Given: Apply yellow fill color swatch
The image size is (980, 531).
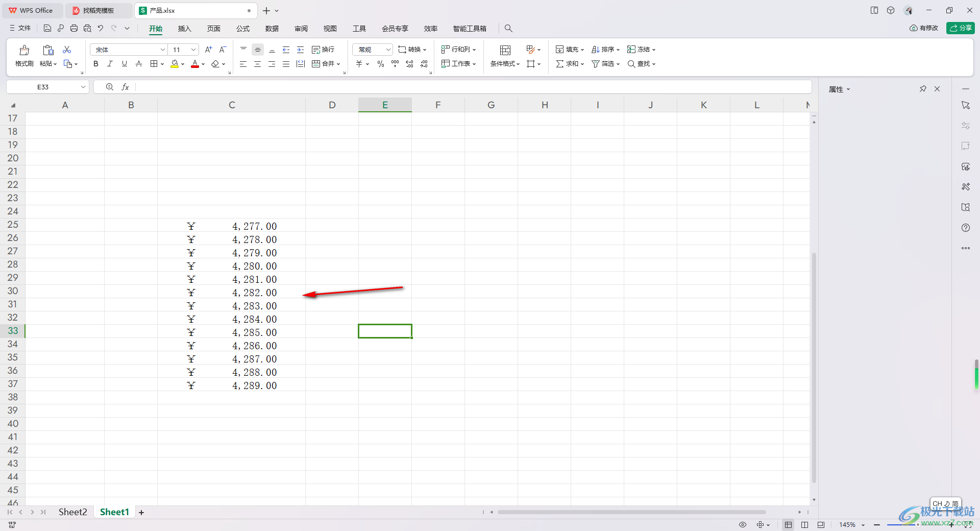Looking at the screenshot, I should [x=175, y=64].
